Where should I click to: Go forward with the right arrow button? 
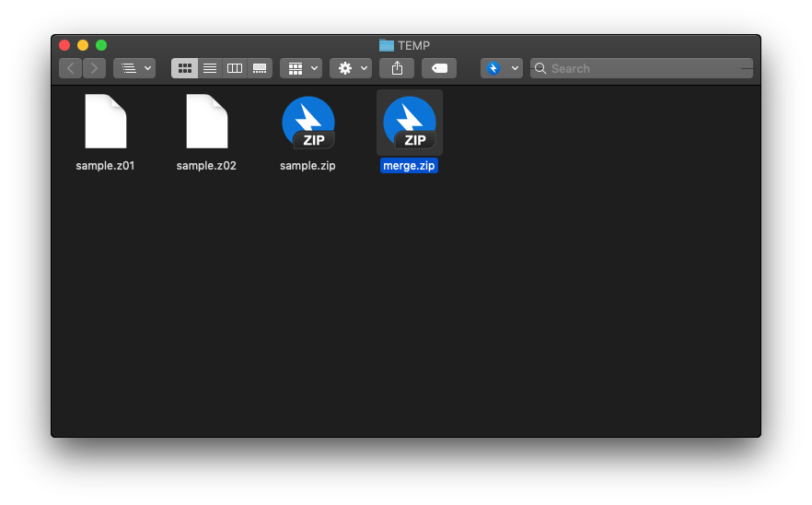point(94,68)
